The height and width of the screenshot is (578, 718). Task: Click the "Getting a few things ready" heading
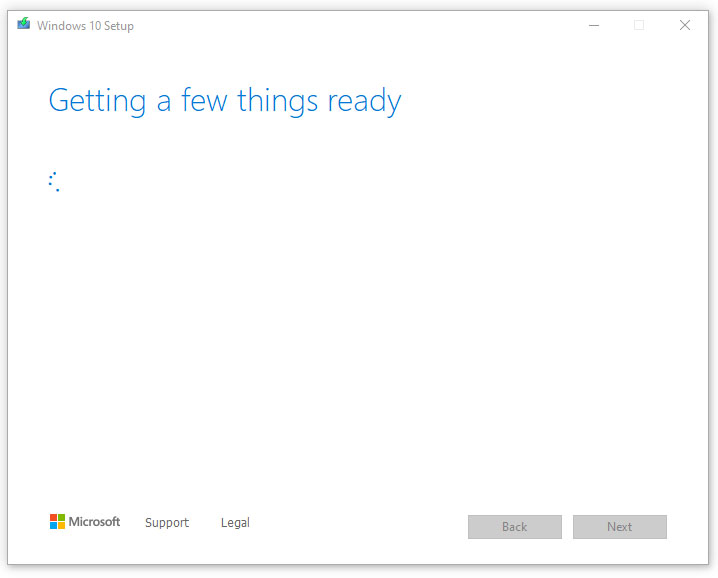click(225, 100)
